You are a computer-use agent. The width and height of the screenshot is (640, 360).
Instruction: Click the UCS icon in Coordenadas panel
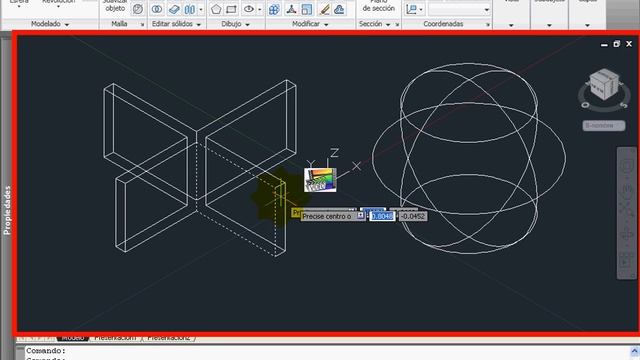click(x=411, y=9)
